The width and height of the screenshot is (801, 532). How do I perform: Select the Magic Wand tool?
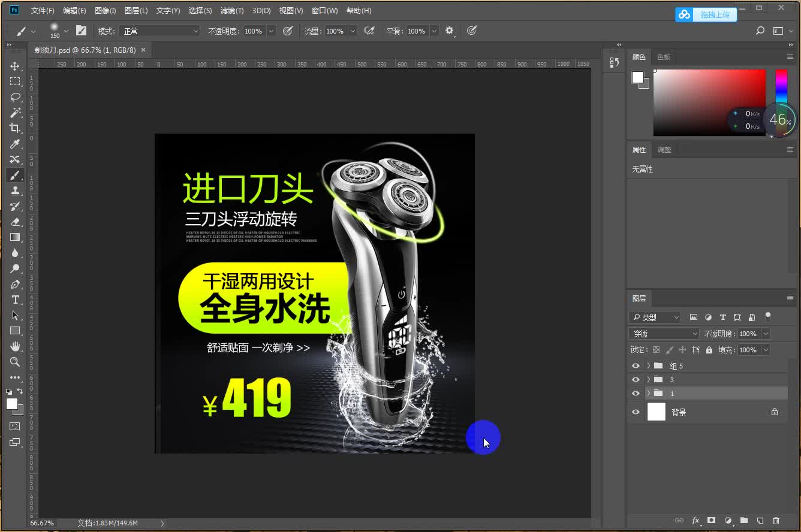coord(15,113)
